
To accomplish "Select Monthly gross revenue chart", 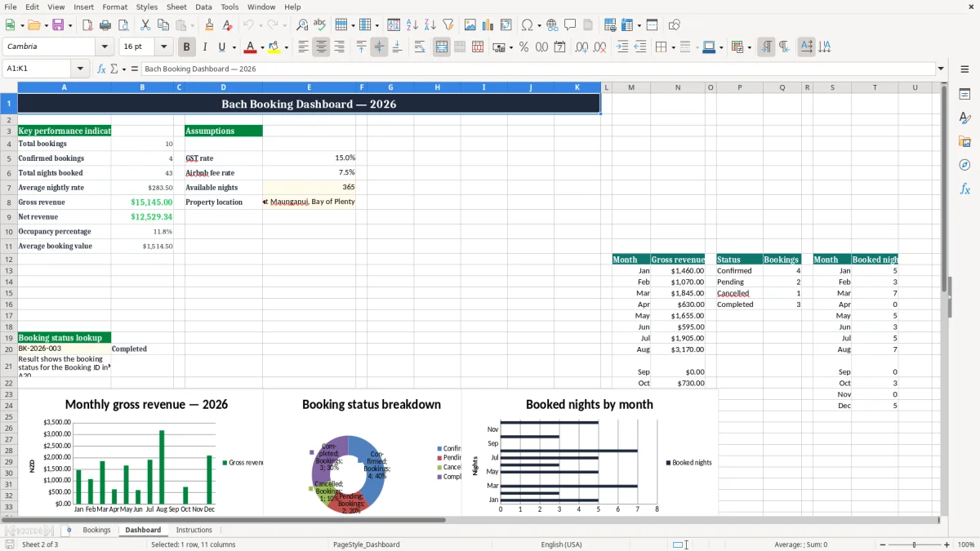I will (140, 453).
